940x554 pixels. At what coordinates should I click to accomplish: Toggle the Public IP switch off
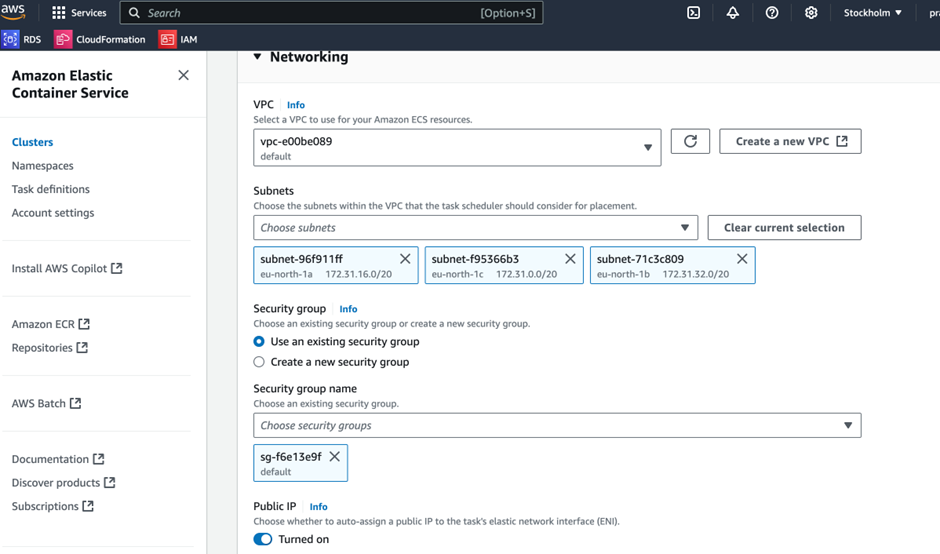point(263,539)
